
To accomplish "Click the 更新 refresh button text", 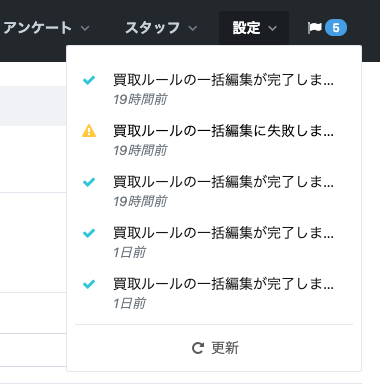I will click(225, 348).
